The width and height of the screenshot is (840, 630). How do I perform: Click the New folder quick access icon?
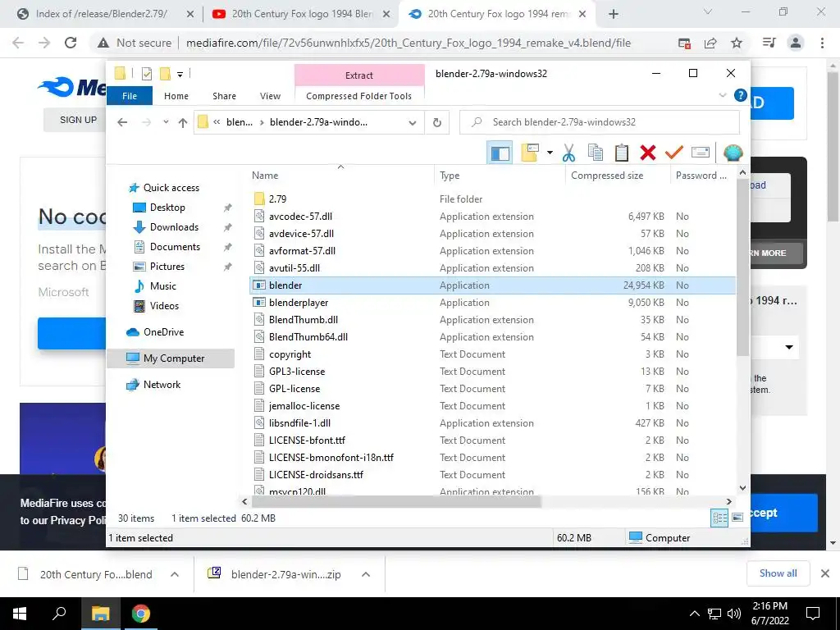[165, 74]
